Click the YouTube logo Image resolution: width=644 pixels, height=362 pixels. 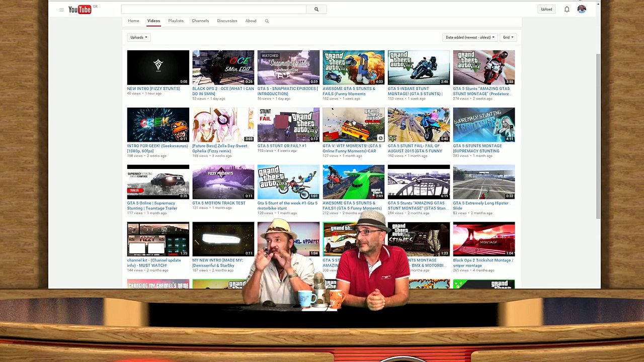click(x=80, y=10)
